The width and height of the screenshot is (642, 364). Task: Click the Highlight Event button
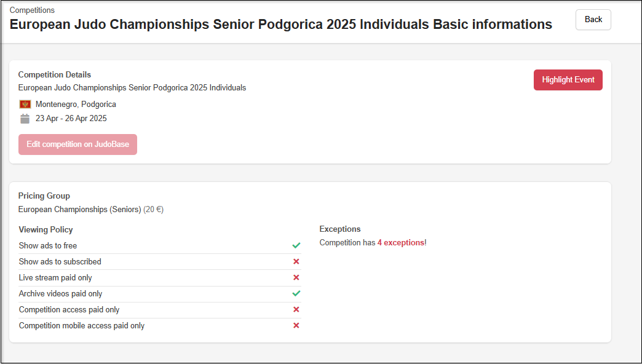[x=568, y=80]
